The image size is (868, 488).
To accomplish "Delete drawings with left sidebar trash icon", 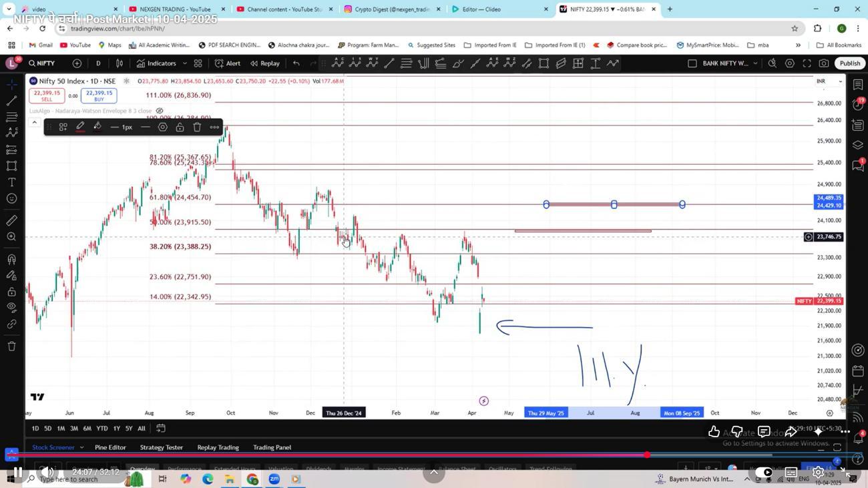I will click(11, 346).
